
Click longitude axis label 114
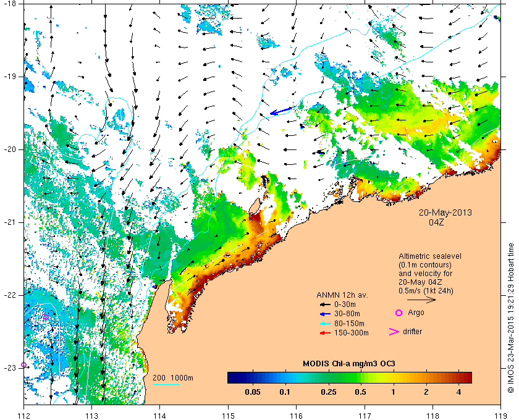click(160, 415)
